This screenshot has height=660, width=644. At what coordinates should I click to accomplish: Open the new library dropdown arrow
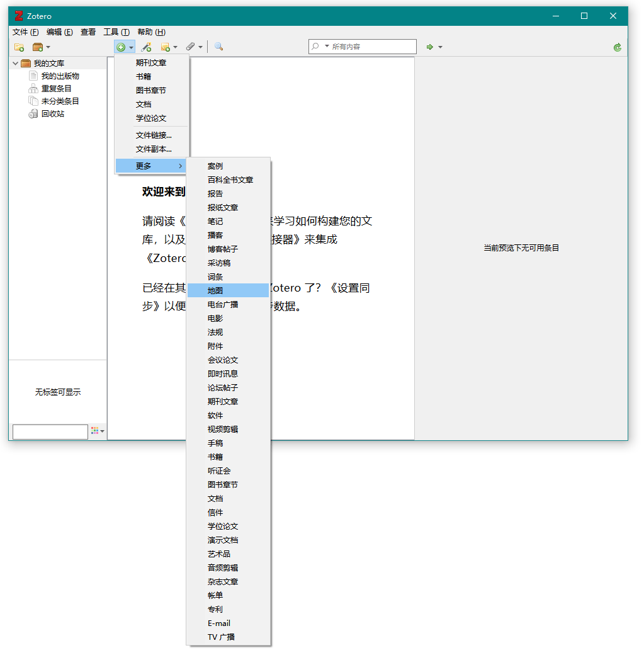48,47
